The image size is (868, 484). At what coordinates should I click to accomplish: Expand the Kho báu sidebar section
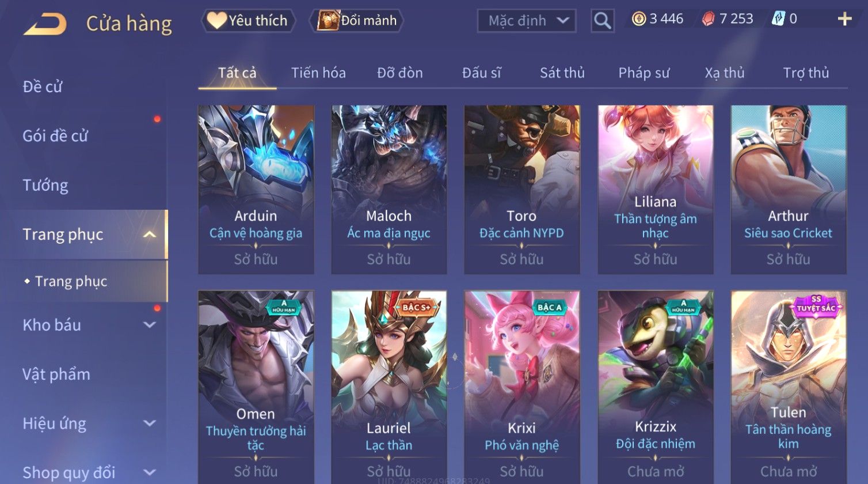pyautogui.click(x=150, y=325)
